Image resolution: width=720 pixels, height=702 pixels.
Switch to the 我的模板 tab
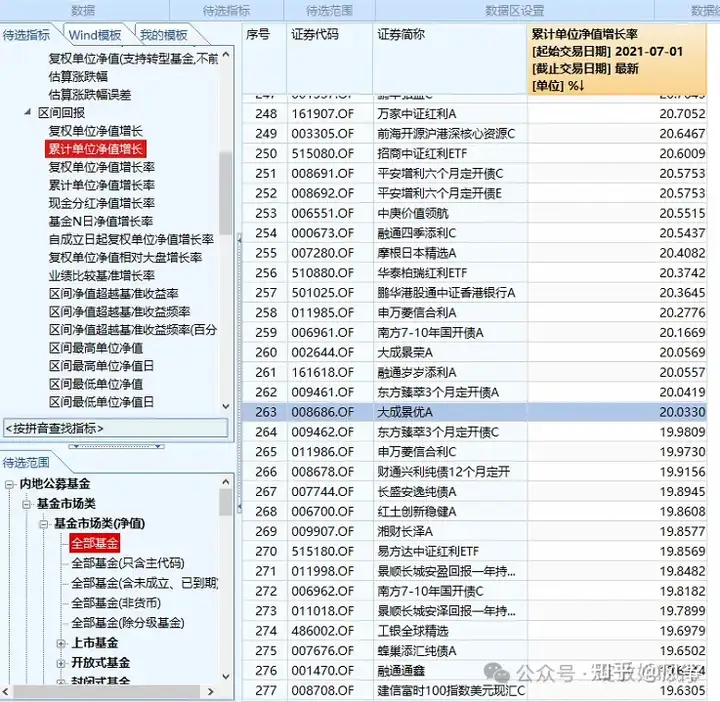[x=163, y=35]
